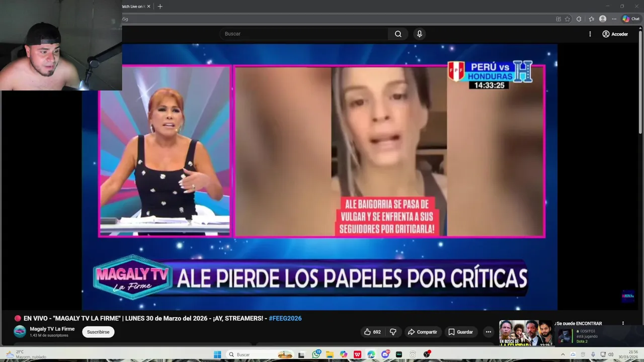The height and width of the screenshot is (362, 644).
Task: Open File Explorer from taskbar
Action: (330, 354)
